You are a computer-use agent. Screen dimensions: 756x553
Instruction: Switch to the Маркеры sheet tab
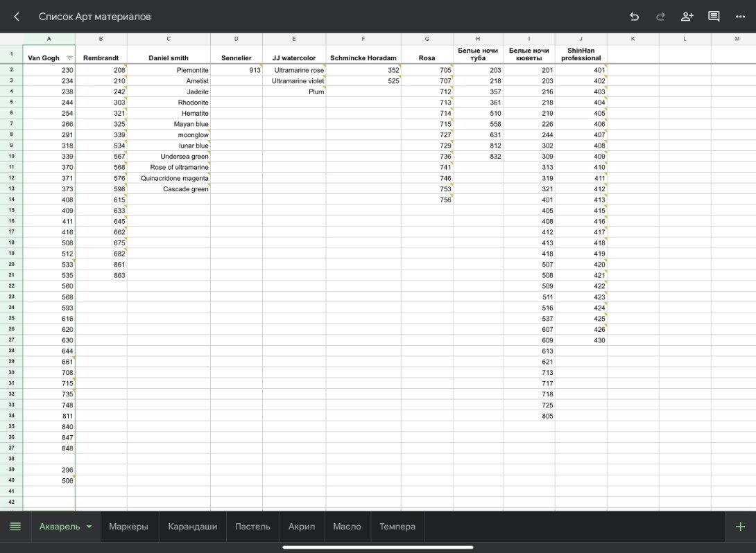pyautogui.click(x=128, y=527)
